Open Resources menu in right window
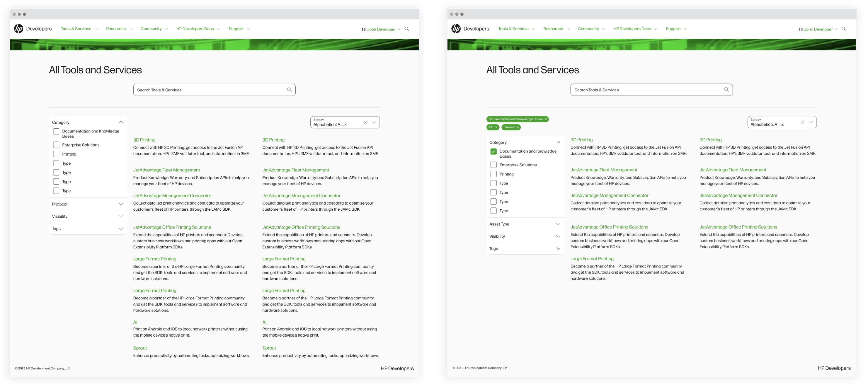Screen dimensions: 868x392 click(556, 29)
